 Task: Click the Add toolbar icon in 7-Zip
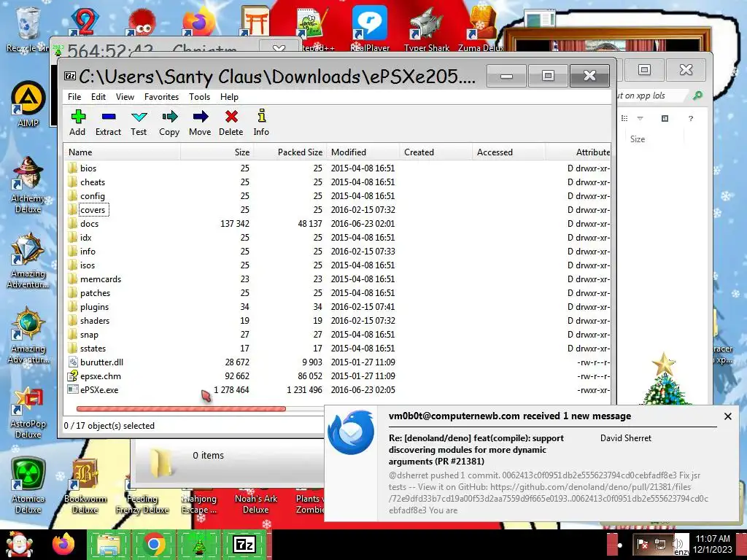[77, 122]
